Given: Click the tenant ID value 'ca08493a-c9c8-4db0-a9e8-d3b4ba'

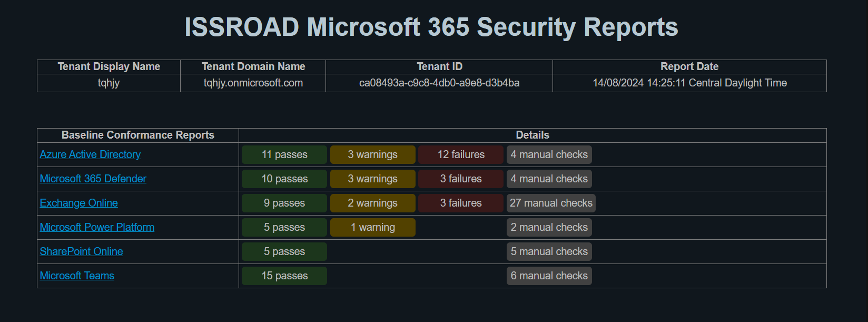Looking at the screenshot, I should point(439,83).
